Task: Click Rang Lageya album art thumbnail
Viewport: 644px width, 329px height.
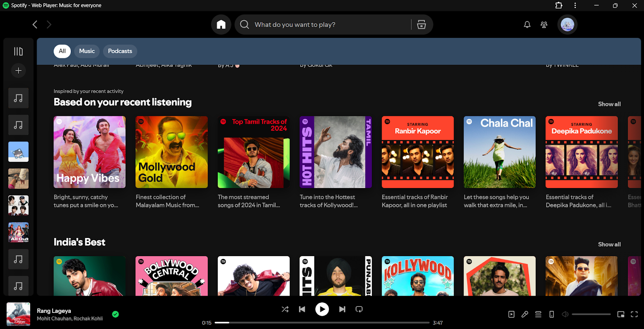Action: click(x=19, y=314)
